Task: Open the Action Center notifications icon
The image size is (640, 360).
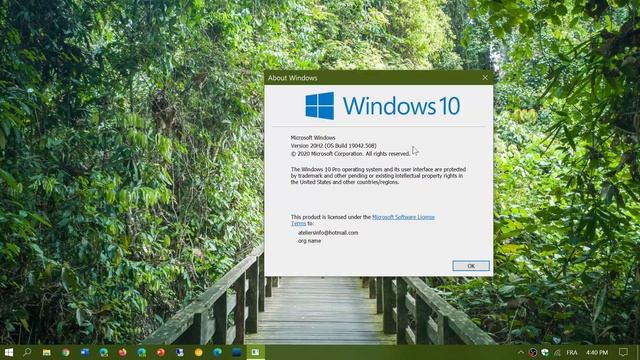Action: [x=623, y=352]
